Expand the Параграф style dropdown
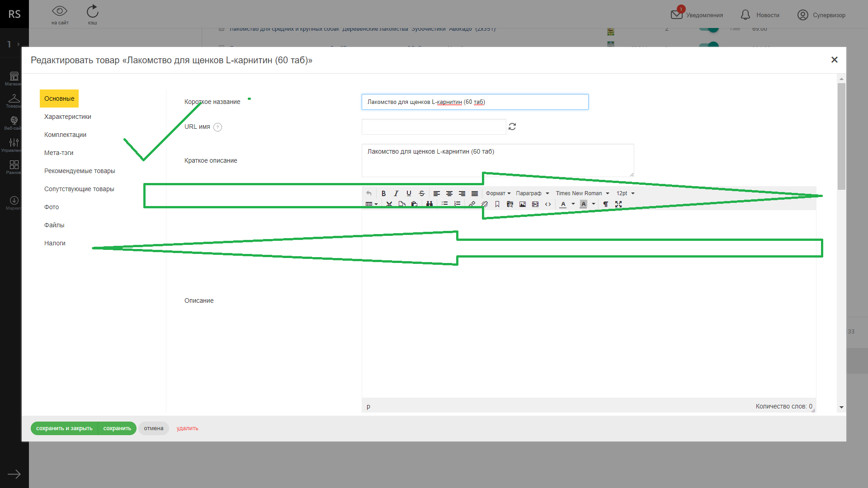Image resolution: width=868 pixels, height=488 pixels. (x=532, y=193)
